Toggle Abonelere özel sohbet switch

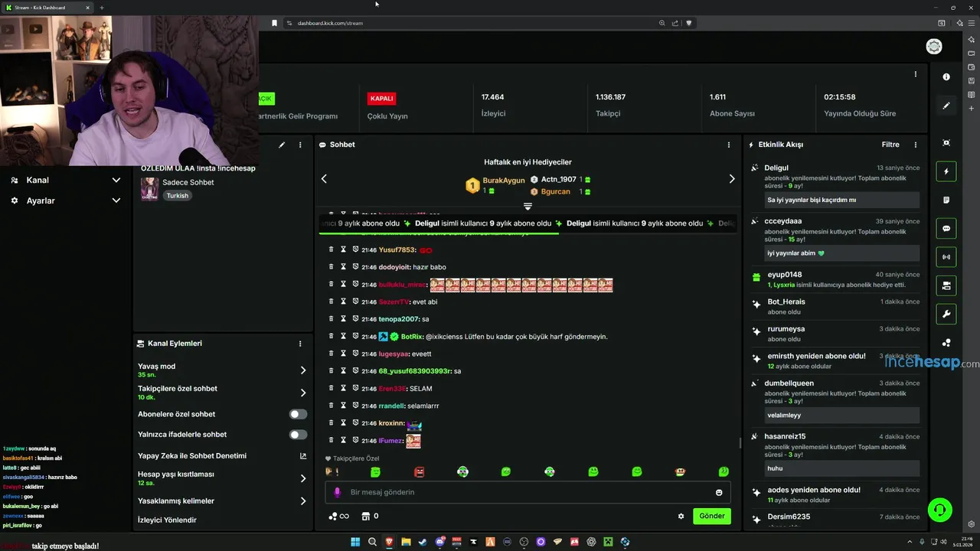tap(298, 414)
